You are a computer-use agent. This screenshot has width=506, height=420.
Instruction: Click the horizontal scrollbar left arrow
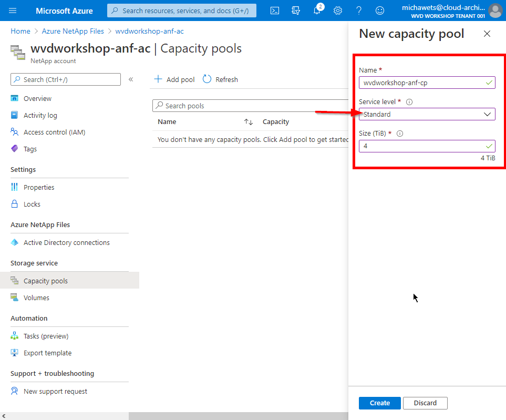coord(4,416)
